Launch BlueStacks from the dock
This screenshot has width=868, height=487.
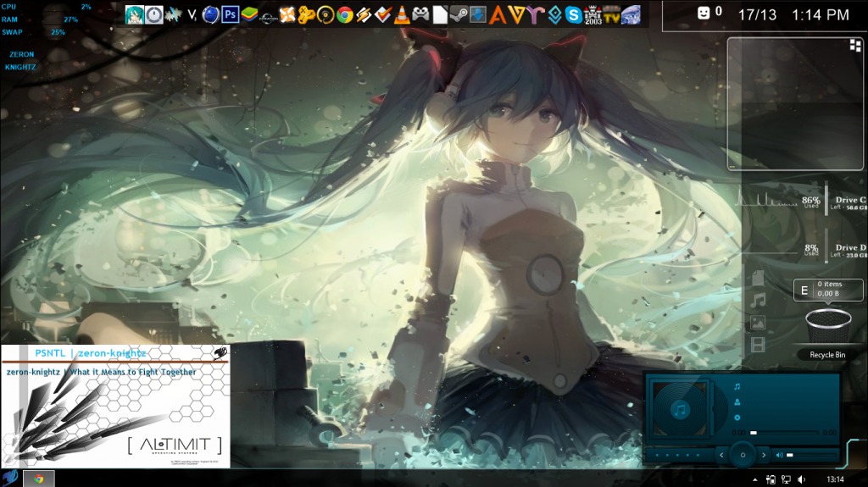[249, 15]
